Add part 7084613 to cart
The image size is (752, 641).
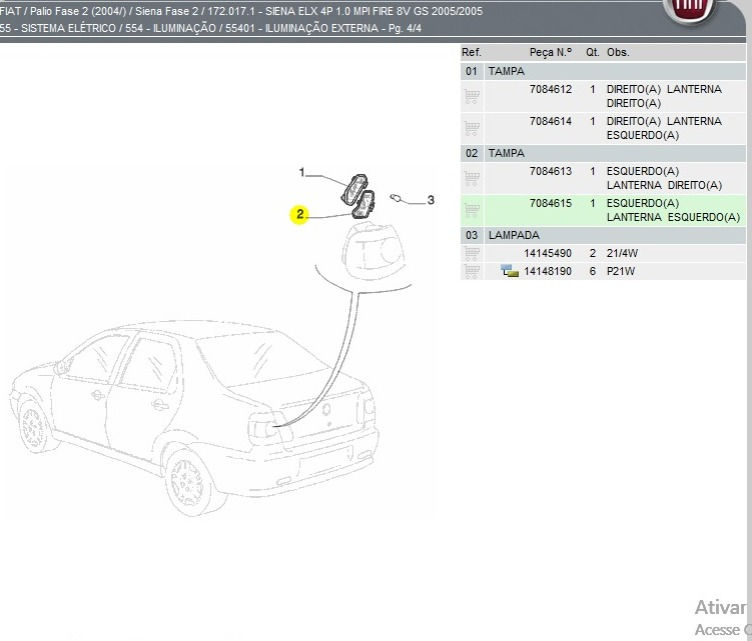click(472, 178)
